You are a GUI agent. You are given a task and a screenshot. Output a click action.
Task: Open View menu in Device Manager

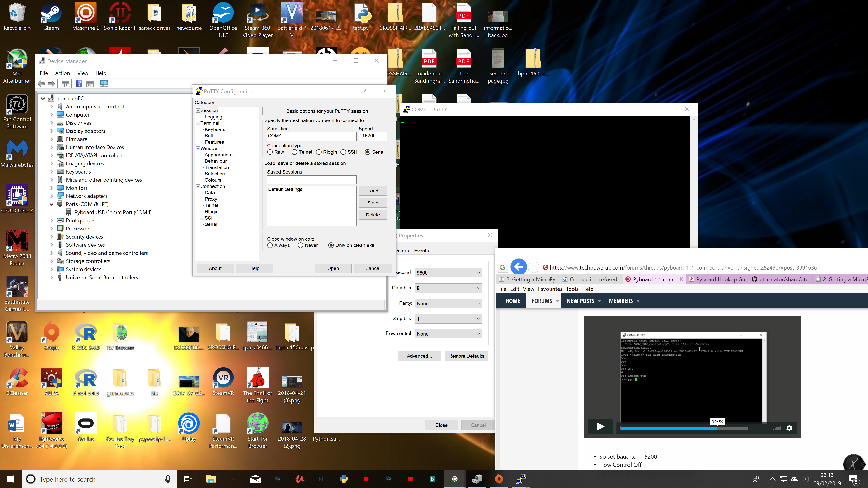83,73
